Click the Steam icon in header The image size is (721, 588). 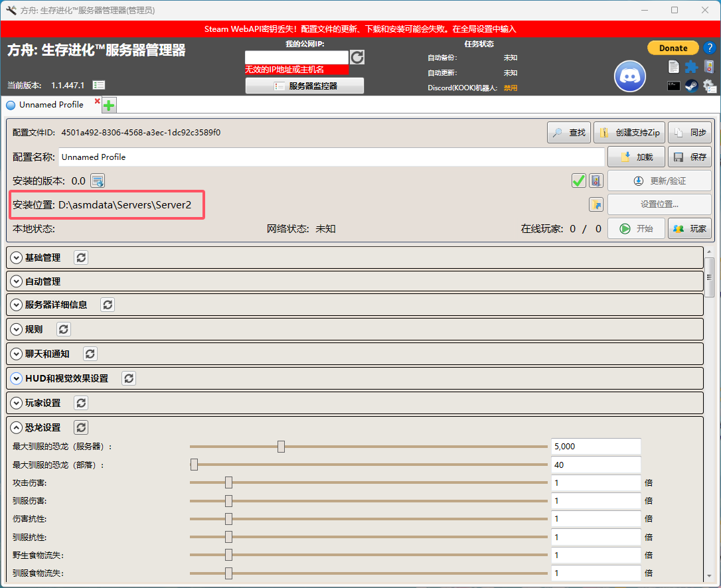tap(692, 86)
